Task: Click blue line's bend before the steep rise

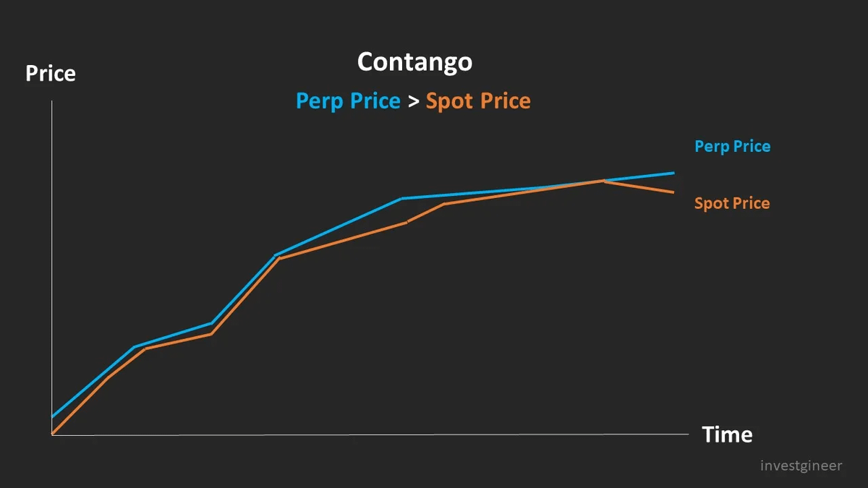Action: pyautogui.click(x=211, y=323)
